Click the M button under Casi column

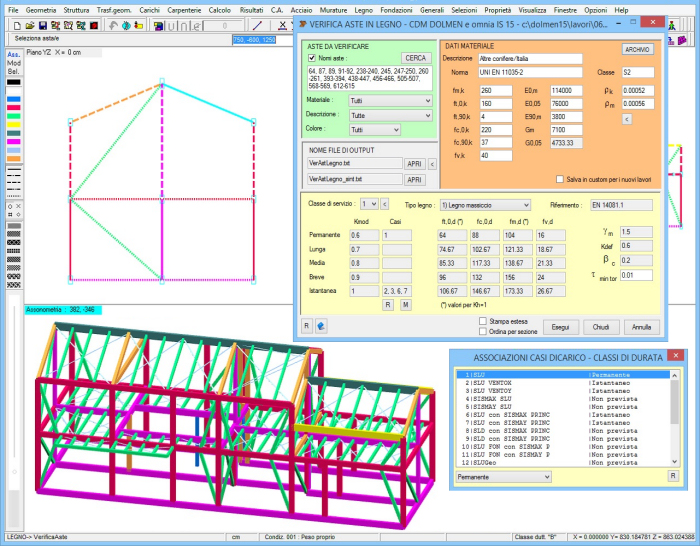[406, 304]
